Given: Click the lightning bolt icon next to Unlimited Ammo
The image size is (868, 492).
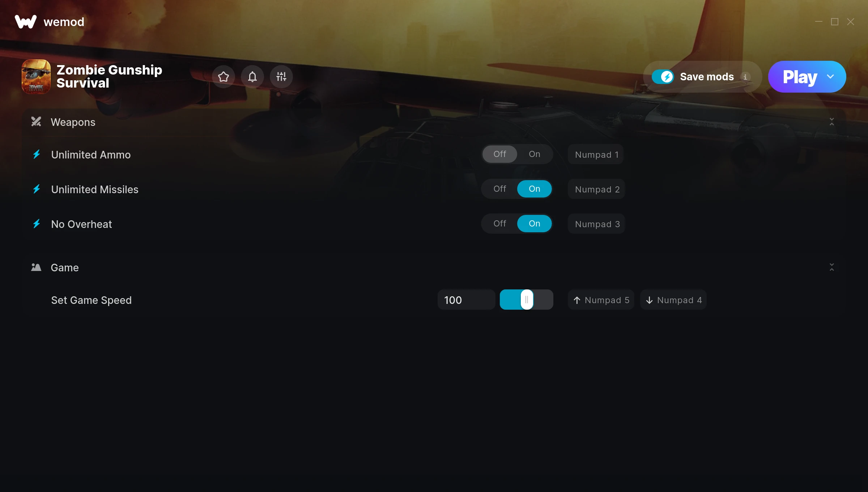Looking at the screenshot, I should (x=37, y=154).
